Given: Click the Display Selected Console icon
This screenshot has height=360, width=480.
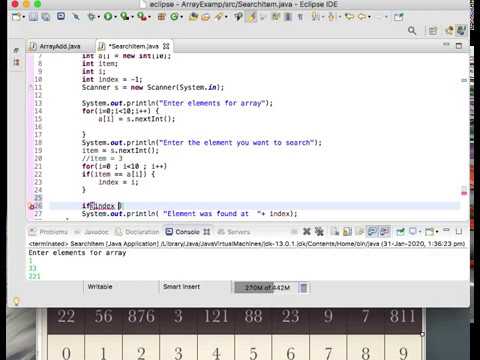Looking at the screenshot, I should click(413, 231).
